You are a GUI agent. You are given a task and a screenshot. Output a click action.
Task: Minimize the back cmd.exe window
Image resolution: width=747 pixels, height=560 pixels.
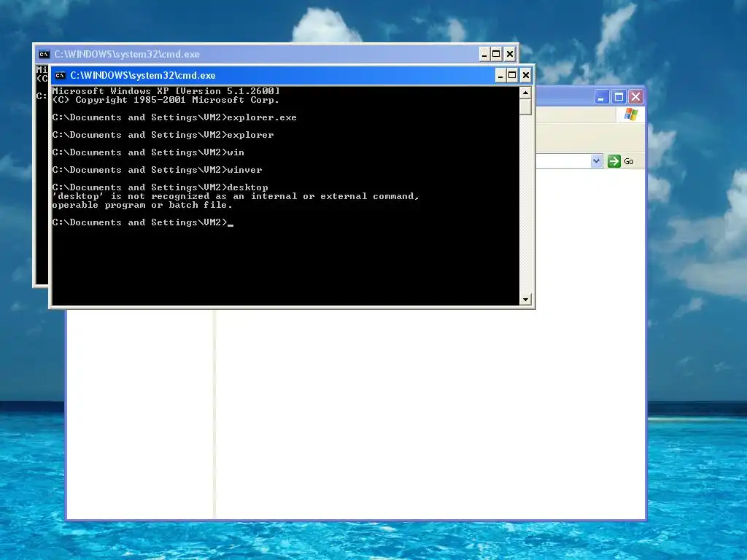[484, 54]
